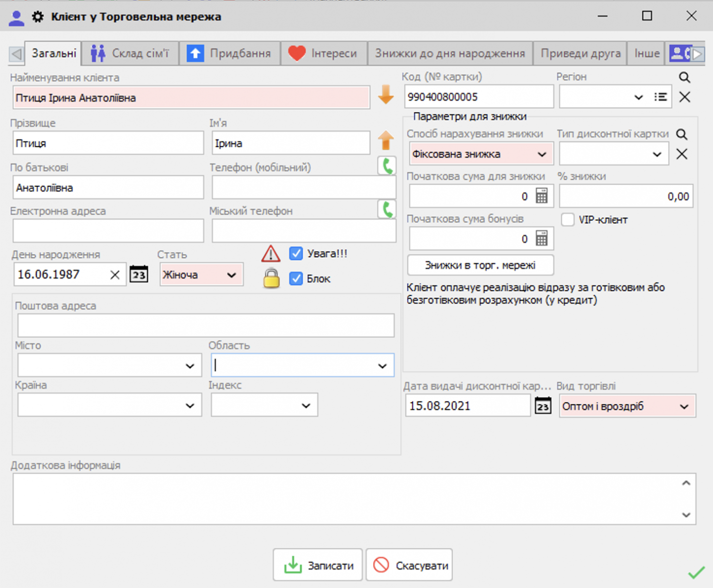713x588 pixels.
Task: Clear the birthday date value
Action: (115, 275)
